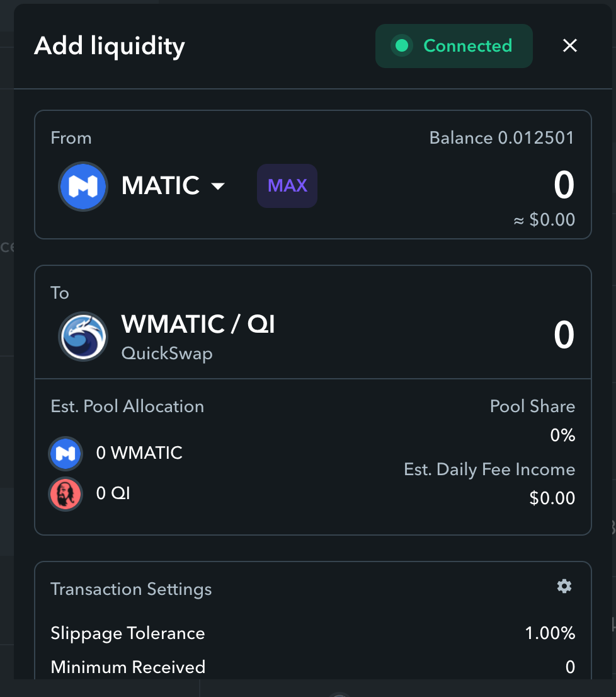Click the WMATIC / QI pool name
Viewport: 616px width, 697px height.
(198, 324)
